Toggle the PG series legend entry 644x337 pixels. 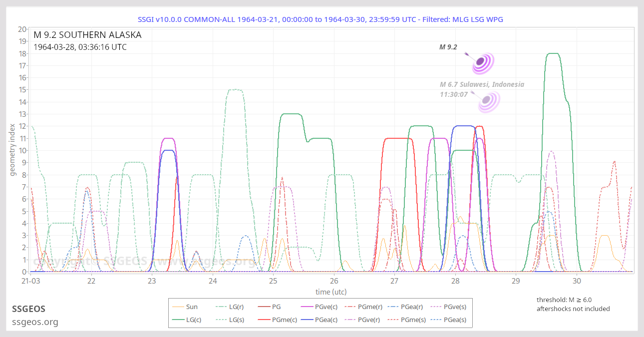(269, 307)
